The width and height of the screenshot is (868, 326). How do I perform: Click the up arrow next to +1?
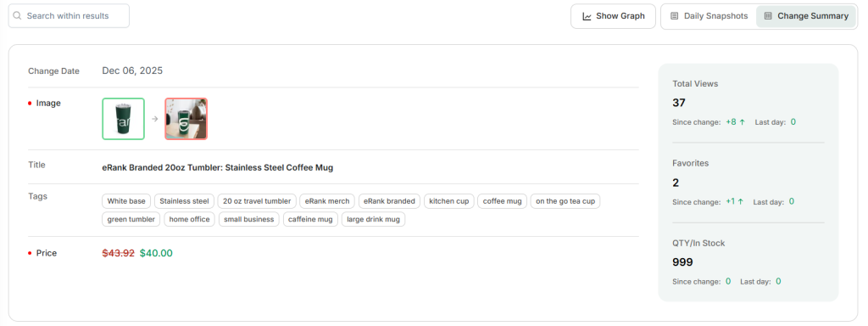pyautogui.click(x=741, y=202)
